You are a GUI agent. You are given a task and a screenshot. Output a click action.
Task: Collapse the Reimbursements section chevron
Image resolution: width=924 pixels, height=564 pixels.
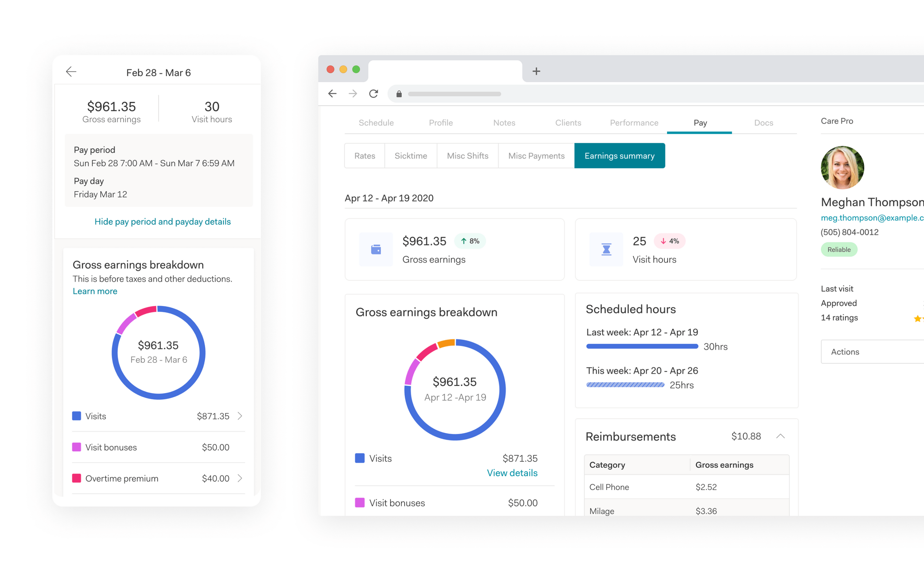point(780,436)
